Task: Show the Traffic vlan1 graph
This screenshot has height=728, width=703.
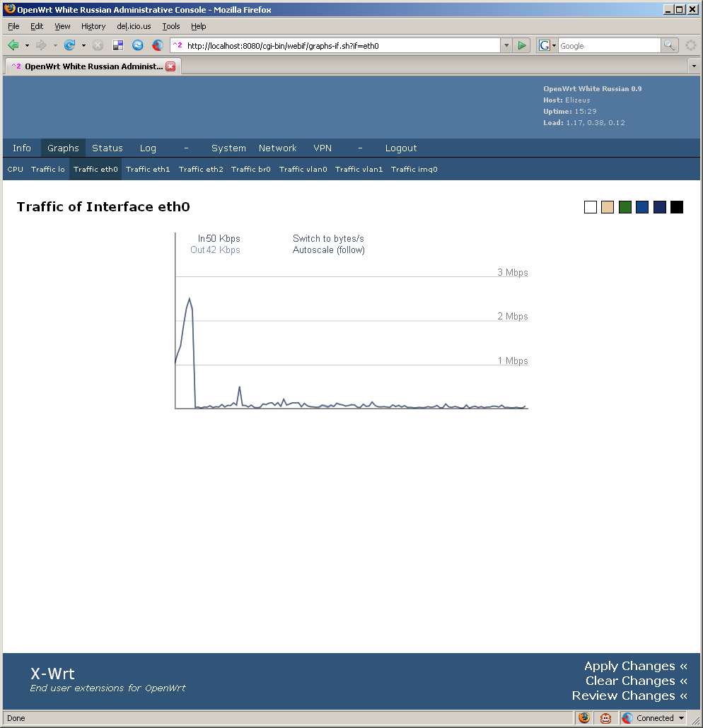Action: [x=359, y=170]
